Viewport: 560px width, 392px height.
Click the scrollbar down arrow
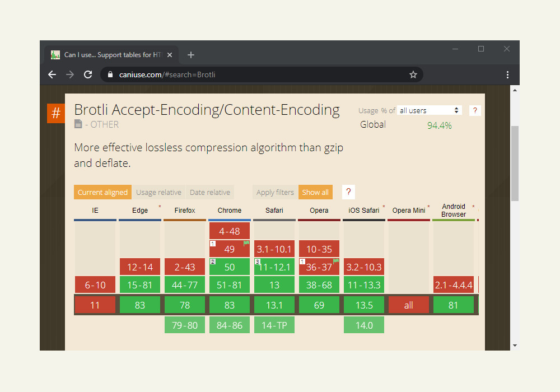pos(515,346)
